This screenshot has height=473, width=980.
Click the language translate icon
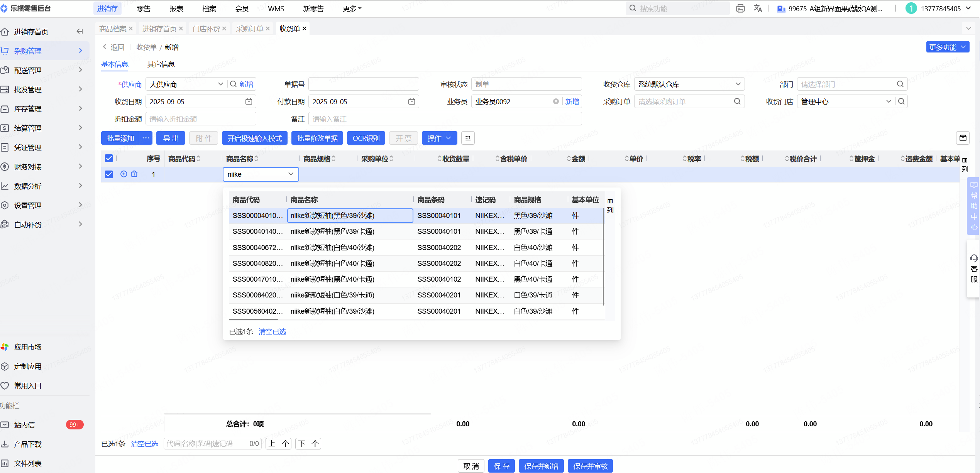(758, 8)
